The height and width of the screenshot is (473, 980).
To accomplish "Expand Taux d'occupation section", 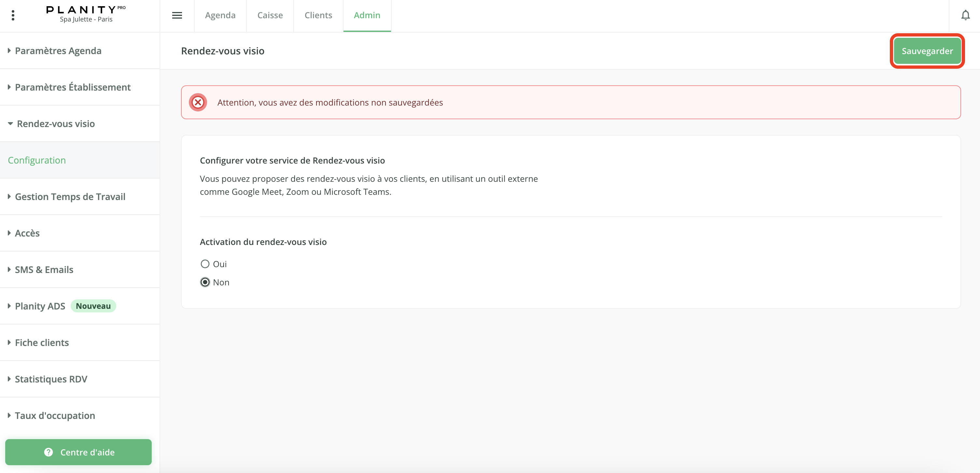I will click(x=55, y=416).
